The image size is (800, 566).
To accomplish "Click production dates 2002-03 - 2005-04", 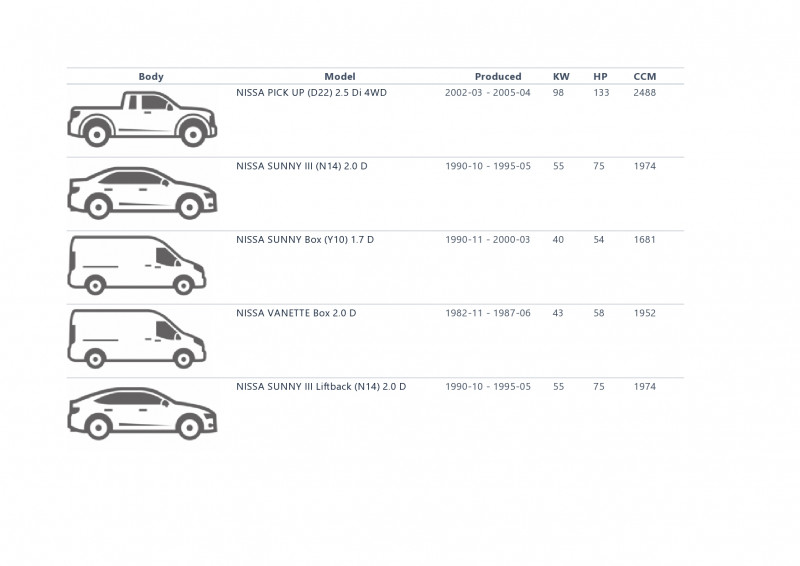I will 488,93.
